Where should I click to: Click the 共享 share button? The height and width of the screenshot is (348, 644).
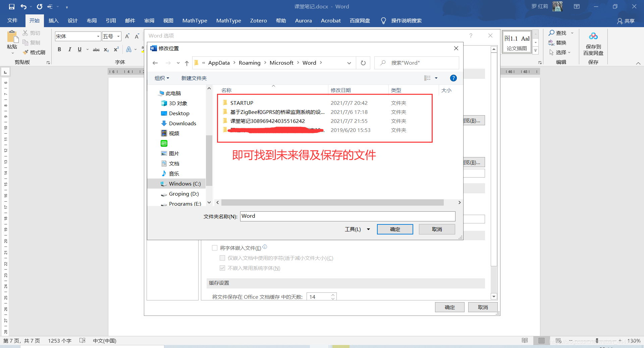626,21
